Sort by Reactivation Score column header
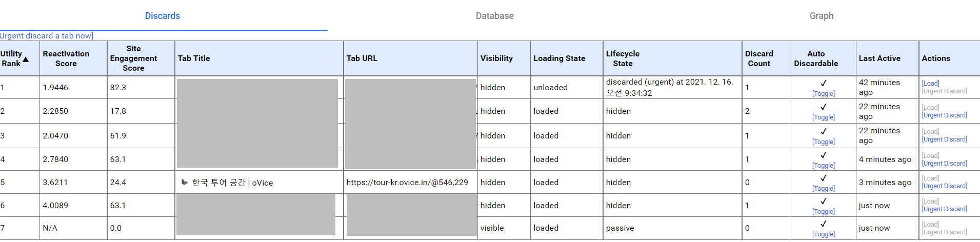This screenshot has width=980, height=242. click(x=66, y=58)
